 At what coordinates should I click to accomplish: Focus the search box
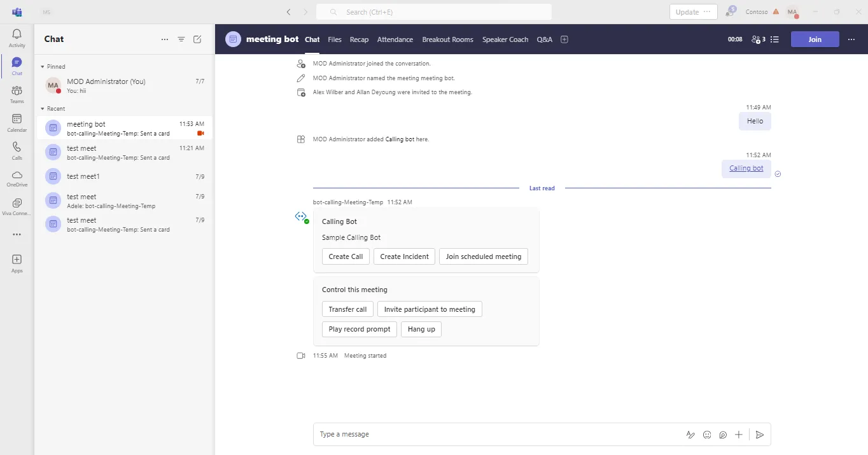pos(434,12)
